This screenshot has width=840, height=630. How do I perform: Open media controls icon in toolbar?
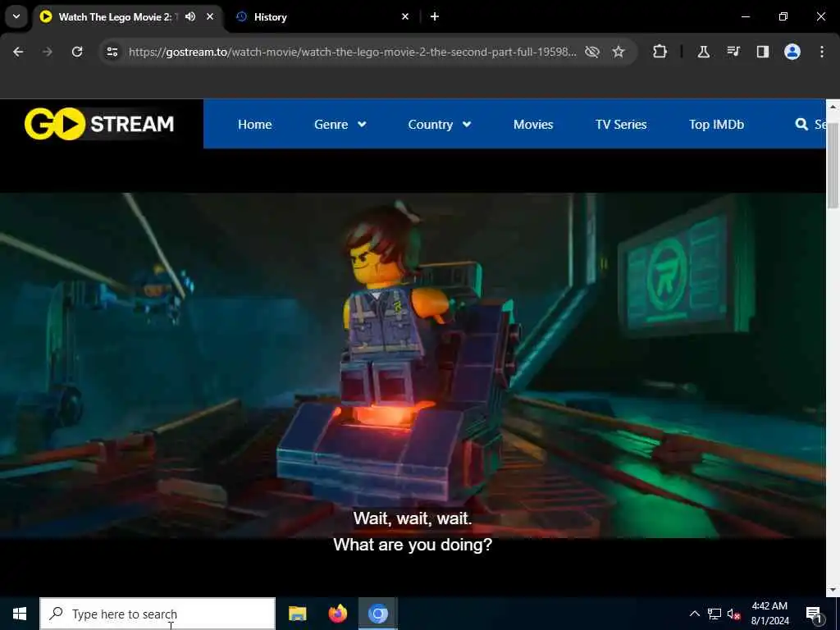pos(733,52)
